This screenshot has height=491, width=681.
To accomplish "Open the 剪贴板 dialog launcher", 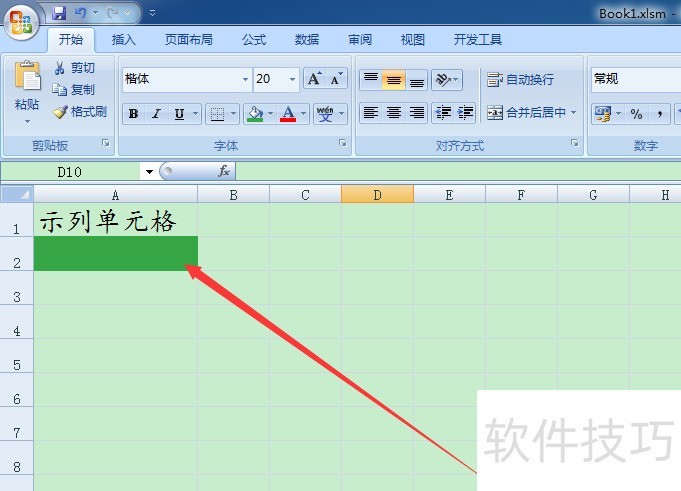I will coord(106,143).
